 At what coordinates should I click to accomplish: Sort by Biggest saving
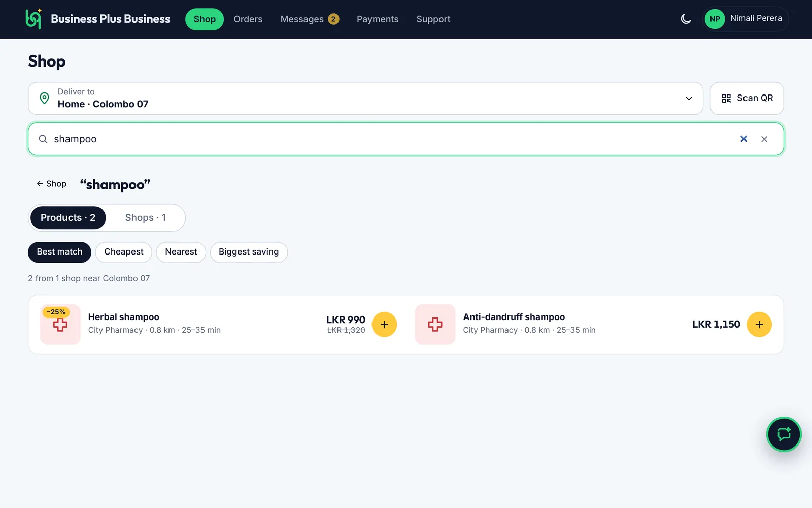(x=249, y=252)
